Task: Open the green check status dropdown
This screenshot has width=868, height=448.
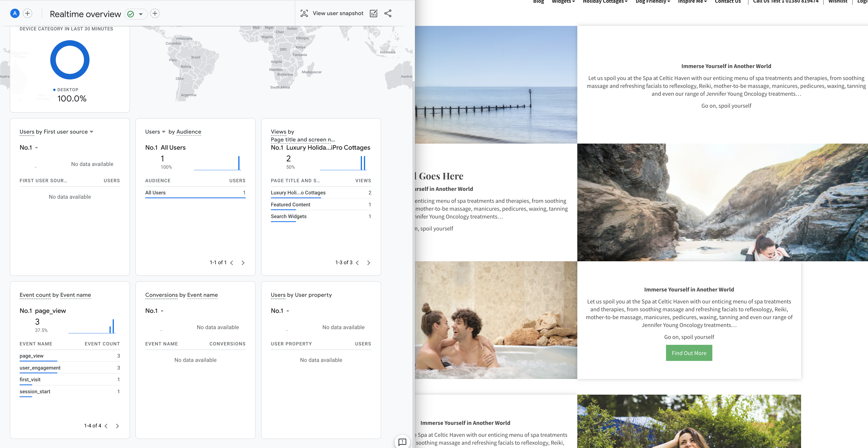Action: 136,14
